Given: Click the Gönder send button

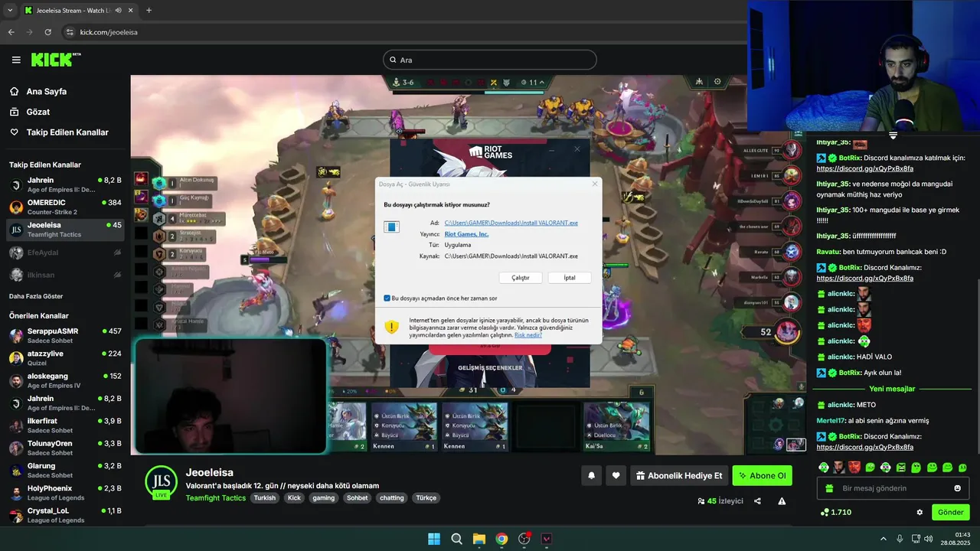Looking at the screenshot, I should coord(950,512).
